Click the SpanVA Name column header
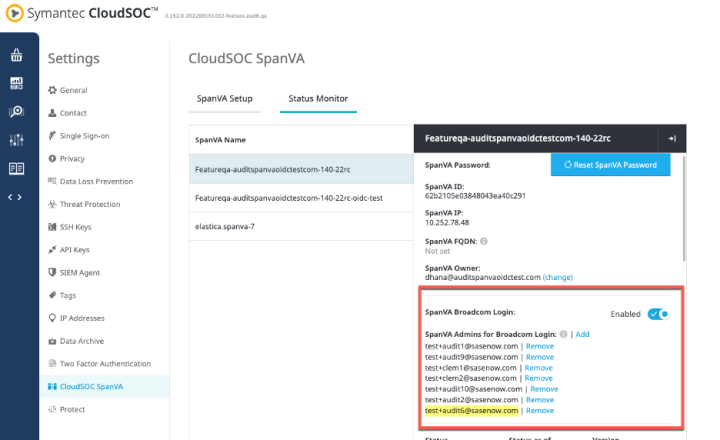Screen dimensions: 720x440 (220, 140)
